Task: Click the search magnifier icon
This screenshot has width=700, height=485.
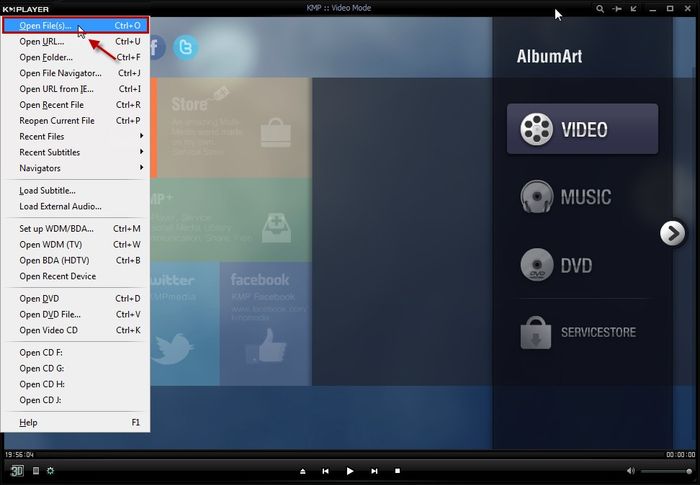Action: (x=600, y=8)
